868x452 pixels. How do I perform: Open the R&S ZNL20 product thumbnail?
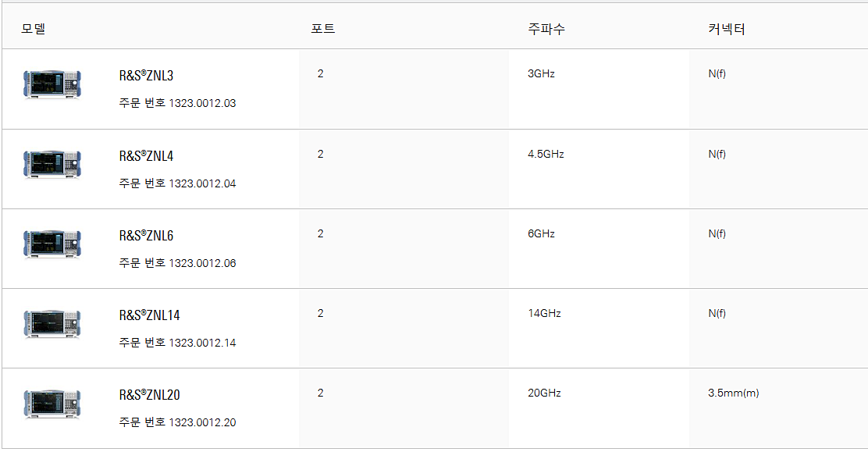(52, 404)
